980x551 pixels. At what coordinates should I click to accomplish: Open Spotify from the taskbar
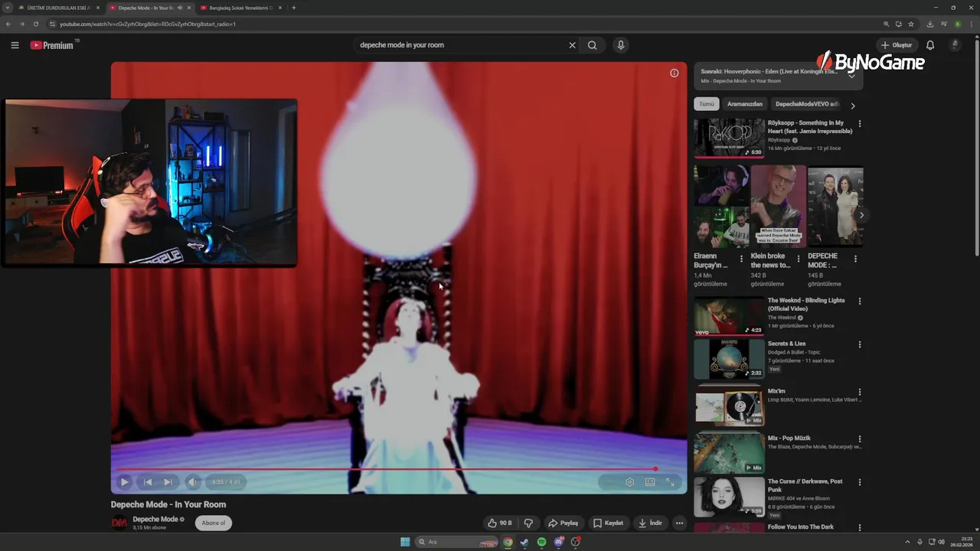click(x=541, y=542)
